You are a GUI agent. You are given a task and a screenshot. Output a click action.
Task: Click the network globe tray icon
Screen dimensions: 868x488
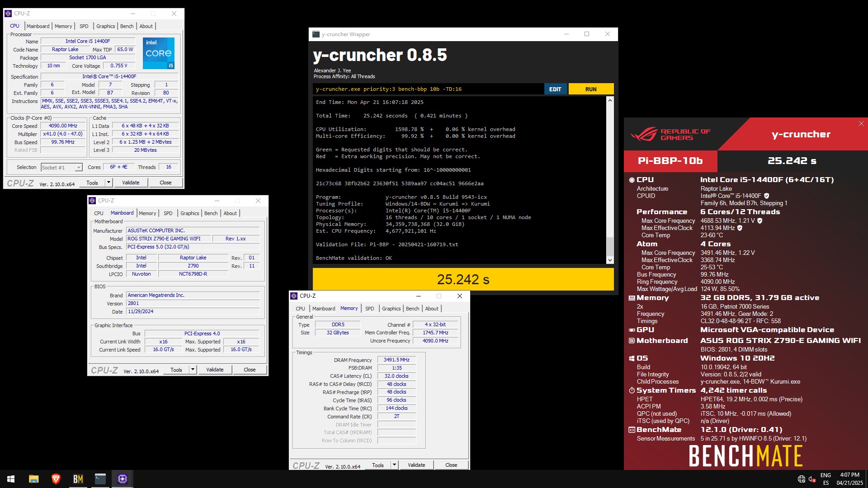[x=801, y=479]
